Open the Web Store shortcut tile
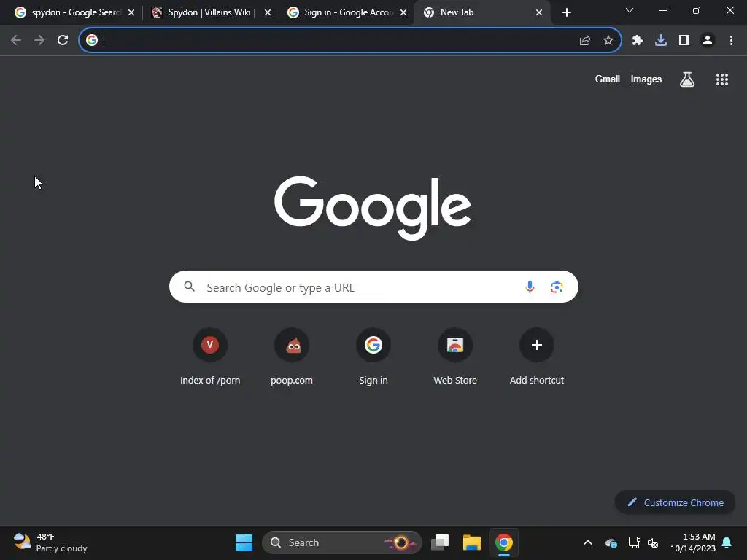The image size is (747, 560). pos(455,356)
